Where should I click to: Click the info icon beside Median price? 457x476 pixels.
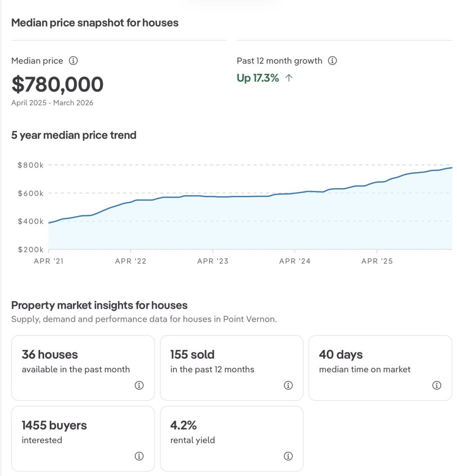[x=73, y=61]
